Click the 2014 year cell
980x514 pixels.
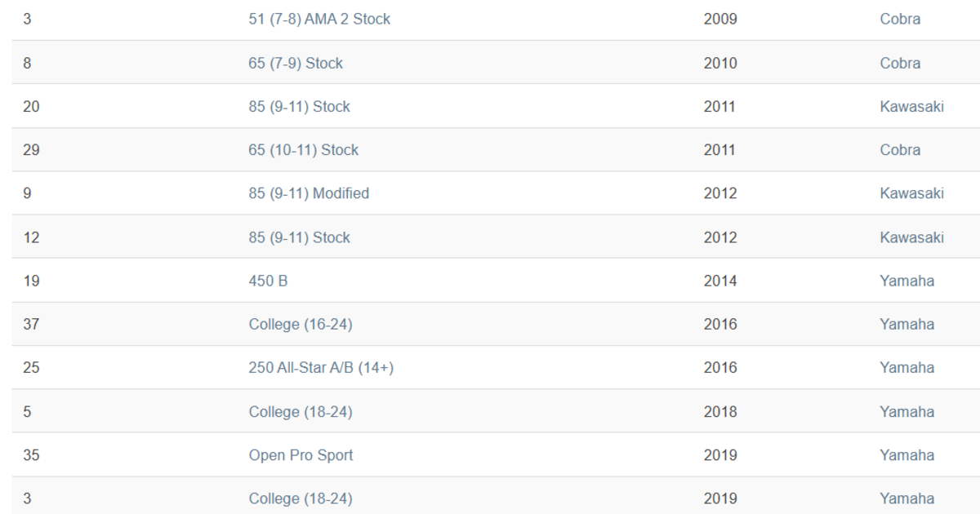(719, 281)
